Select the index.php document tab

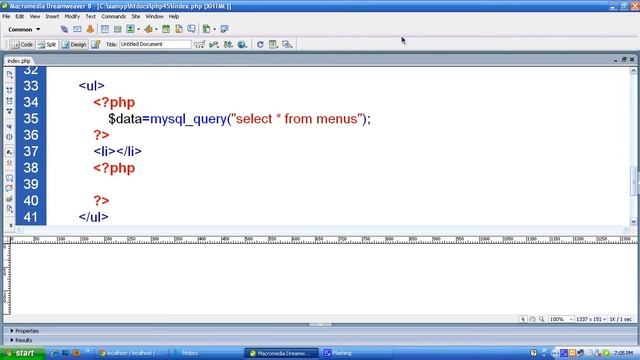point(19,61)
